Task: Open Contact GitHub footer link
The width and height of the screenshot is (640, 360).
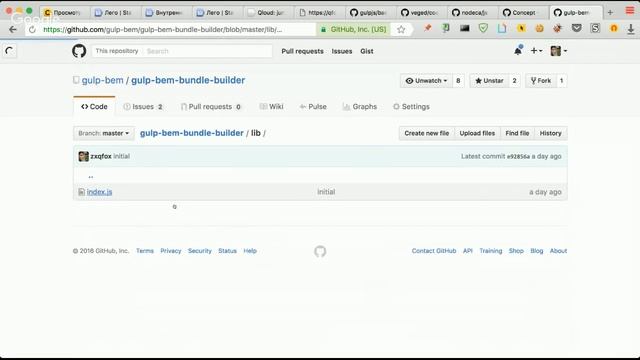Action: pyautogui.click(x=434, y=251)
